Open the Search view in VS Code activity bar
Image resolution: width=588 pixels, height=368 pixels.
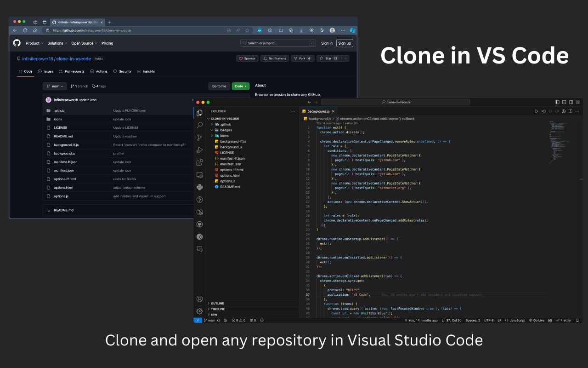tap(199, 125)
